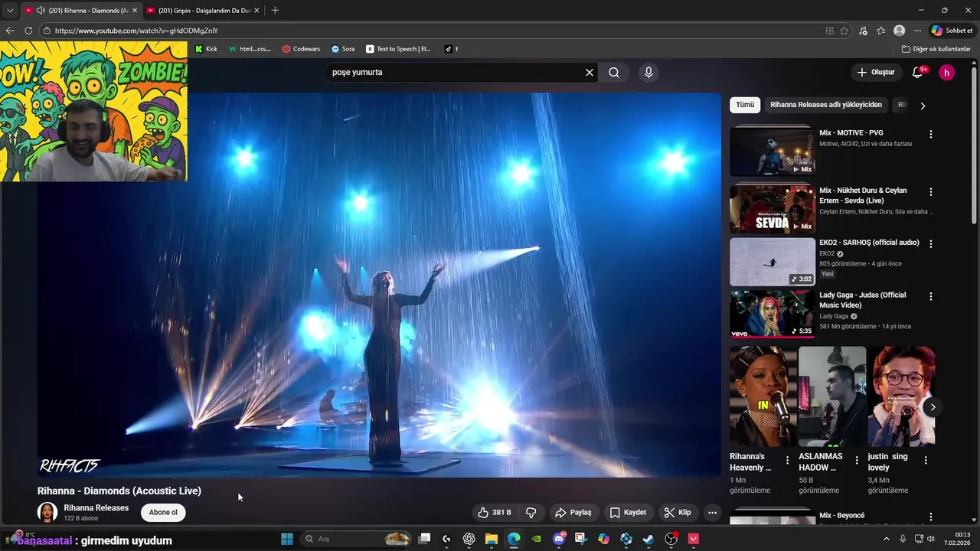Click the Oluştur create button
The height and width of the screenshot is (551, 980).
coord(876,72)
